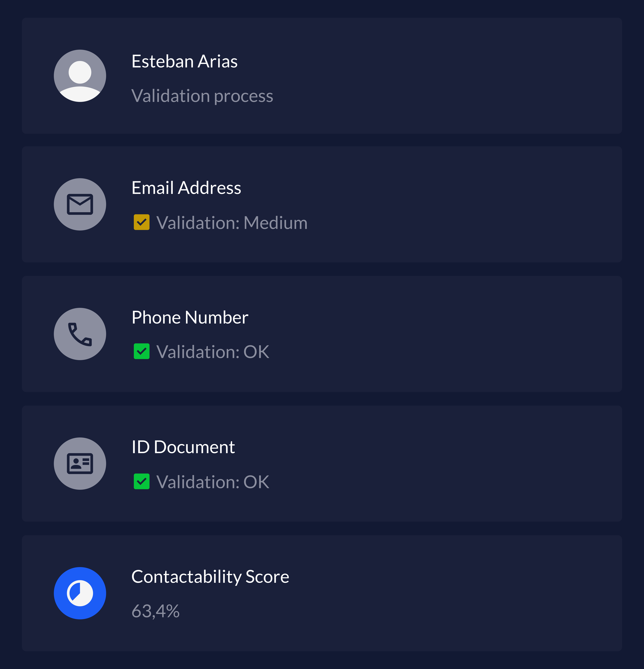The height and width of the screenshot is (669, 644).
Task: Click the 'Validation: Medium' status text
Action: tap(232, 223)
